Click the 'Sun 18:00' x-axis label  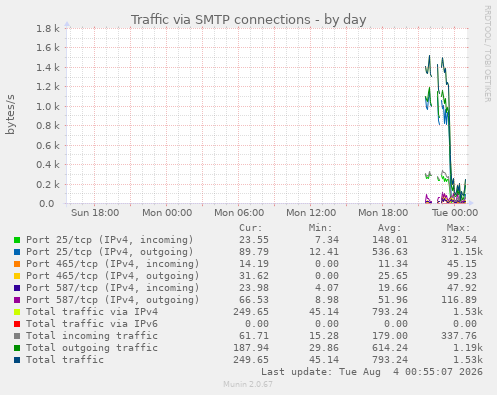95,213
